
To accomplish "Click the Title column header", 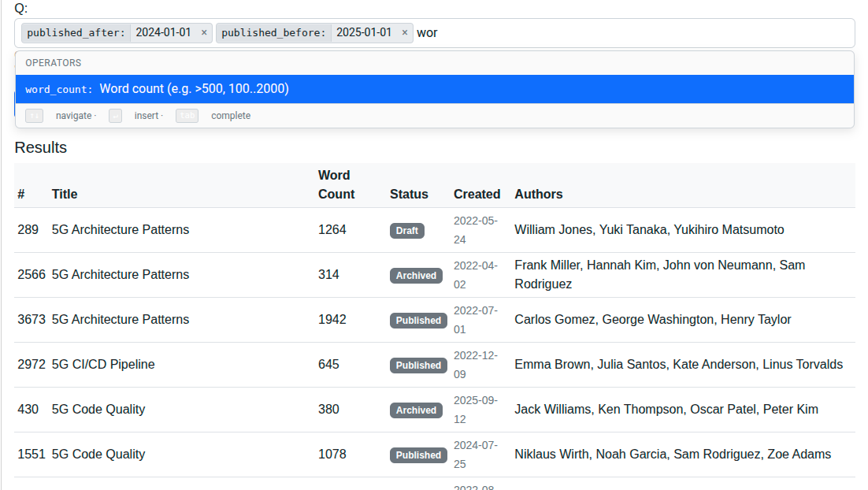I will pyautogui.click(x=65, y=195).
